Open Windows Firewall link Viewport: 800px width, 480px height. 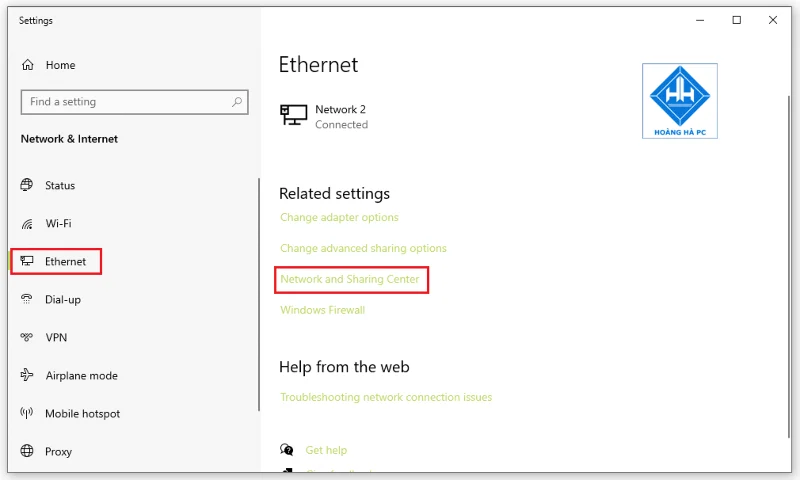(322, 310)
